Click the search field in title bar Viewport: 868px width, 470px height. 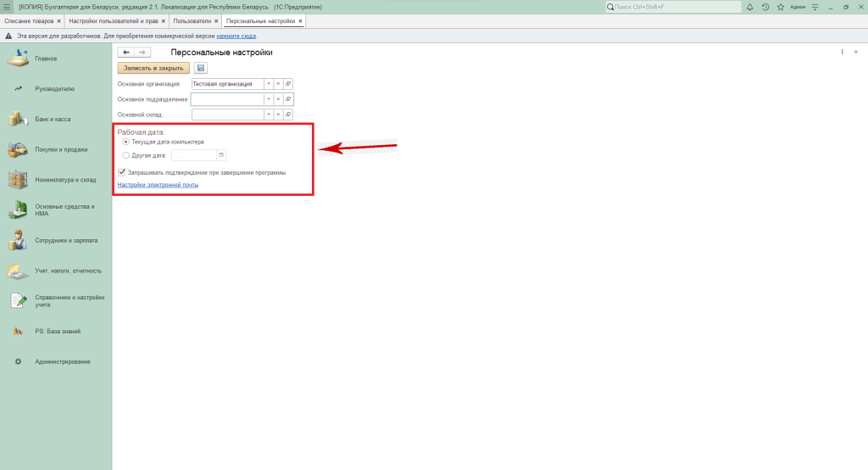pos(674,7)
